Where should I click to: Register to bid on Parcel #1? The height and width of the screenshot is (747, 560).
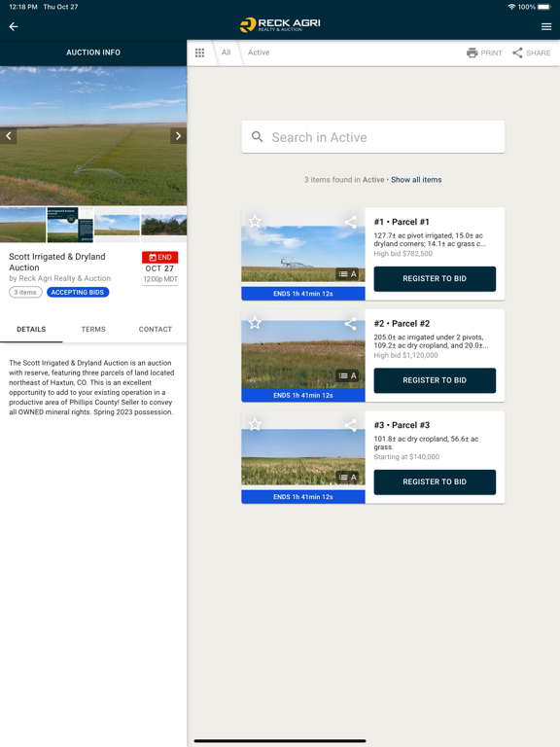(435, 279)
